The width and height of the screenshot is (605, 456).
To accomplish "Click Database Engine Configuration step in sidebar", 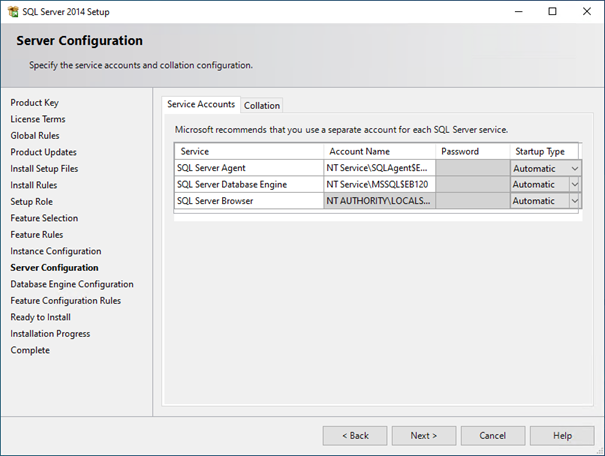I will coord(72,284).
